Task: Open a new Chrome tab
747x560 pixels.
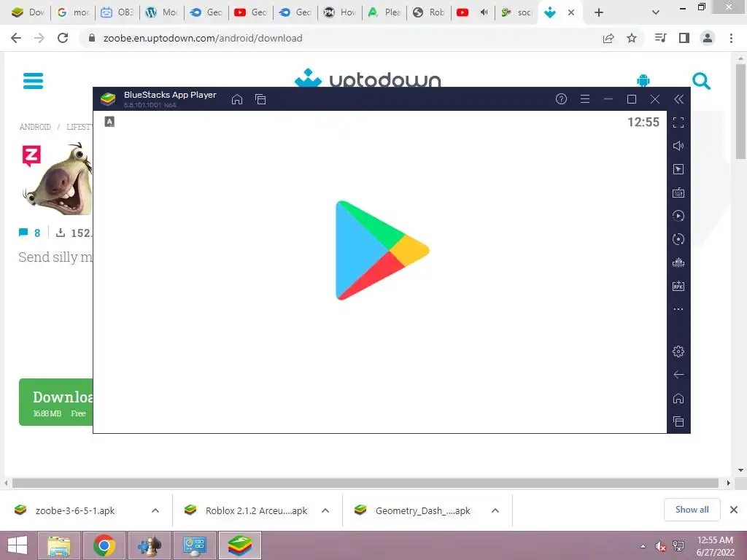Action: (x=599, y=13)
